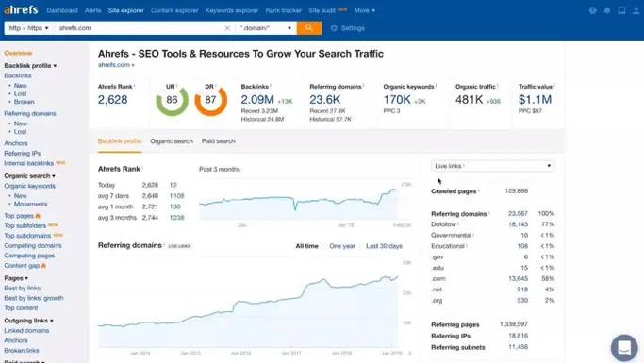Click the orange DR 87 gauge
This screenshot has height=363, width=644.
coord(210,100)
